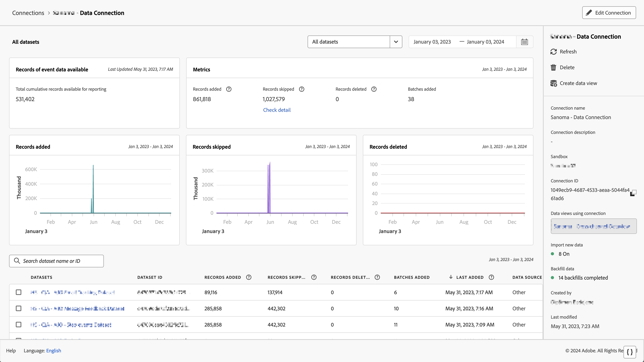Open help tooltip for Records added metric

pyautogui.click(x=229, y=89)
